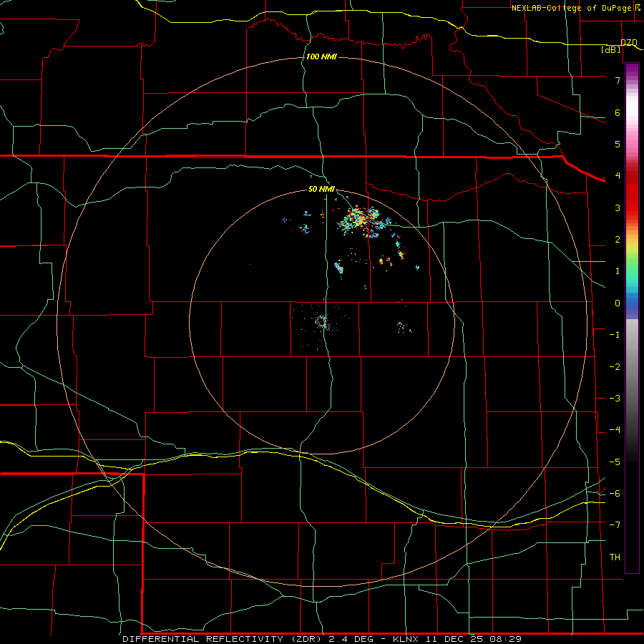Viewport: 644px width, 644px height.
Task: Click the 7 dB value on color scale
Action: click(617, 80)
